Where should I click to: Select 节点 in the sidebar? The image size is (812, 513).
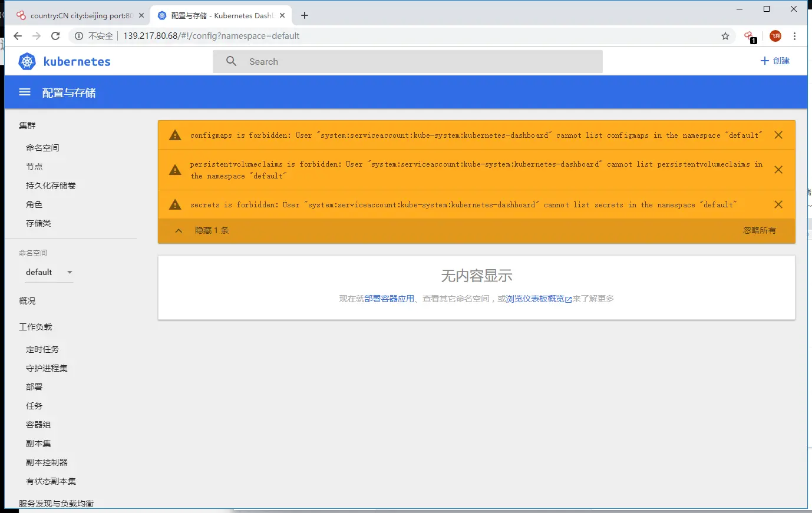(x=34, y=167)
